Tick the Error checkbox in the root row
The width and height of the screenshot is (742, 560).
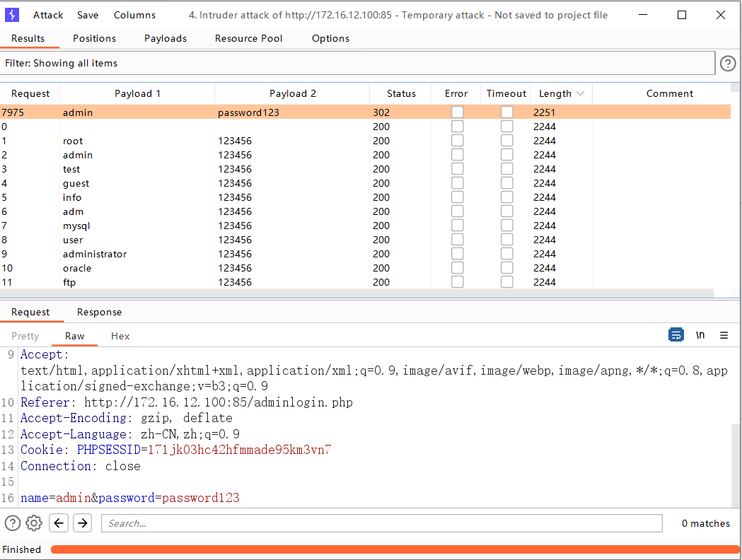(x=457, y=141)
